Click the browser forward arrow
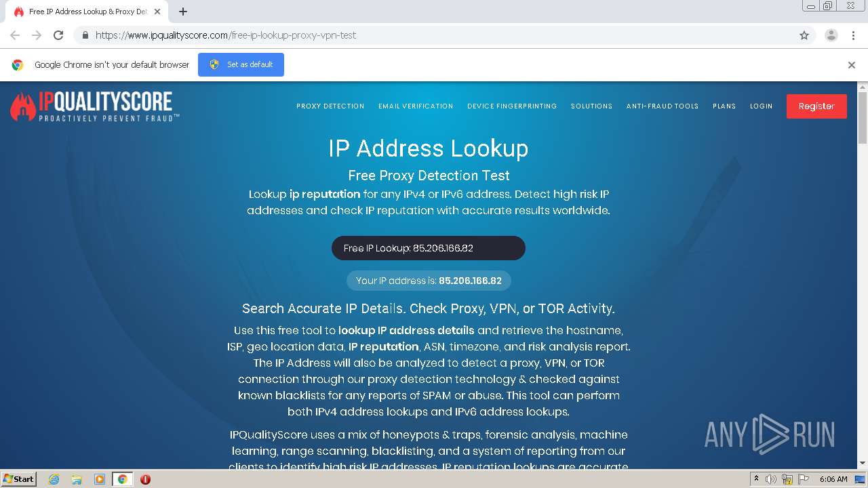 click(37, 35)
